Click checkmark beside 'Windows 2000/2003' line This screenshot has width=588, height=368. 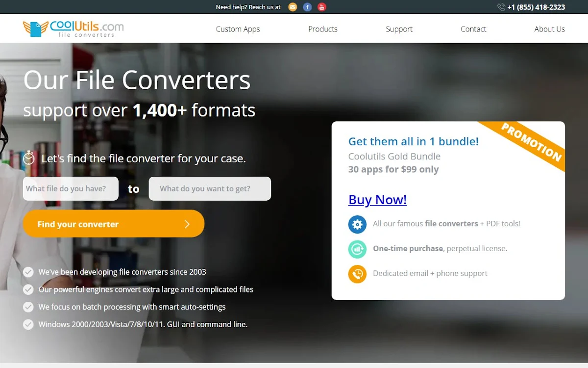[x=28, y=324]
